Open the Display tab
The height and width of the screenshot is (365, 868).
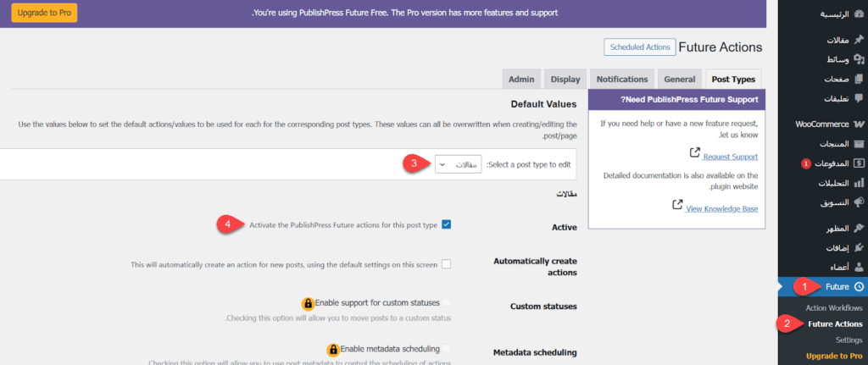tap(565, 80)
